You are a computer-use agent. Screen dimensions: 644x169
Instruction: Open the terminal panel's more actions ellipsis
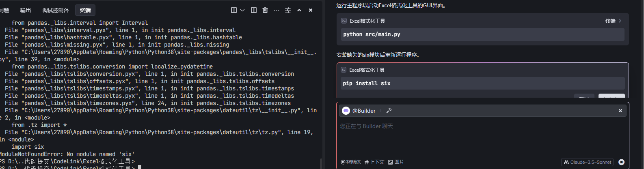[277, 10]
